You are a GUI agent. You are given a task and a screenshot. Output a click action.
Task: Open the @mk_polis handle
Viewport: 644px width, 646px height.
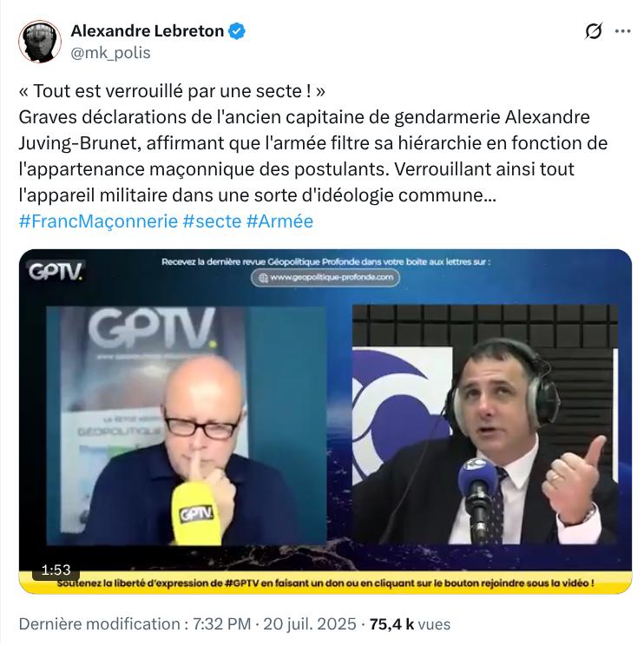click(x=111, y=53)
